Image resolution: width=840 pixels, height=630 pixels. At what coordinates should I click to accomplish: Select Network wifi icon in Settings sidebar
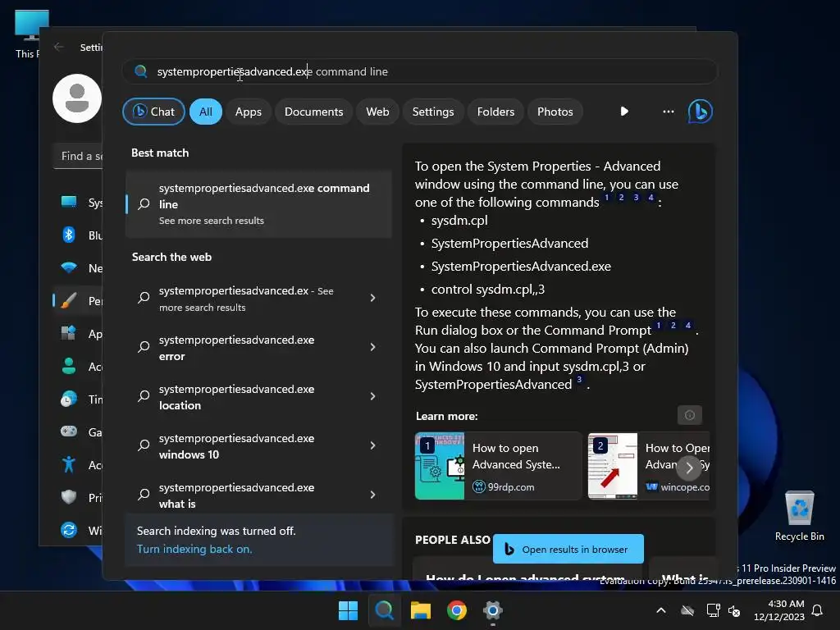[x=69, y=267]
